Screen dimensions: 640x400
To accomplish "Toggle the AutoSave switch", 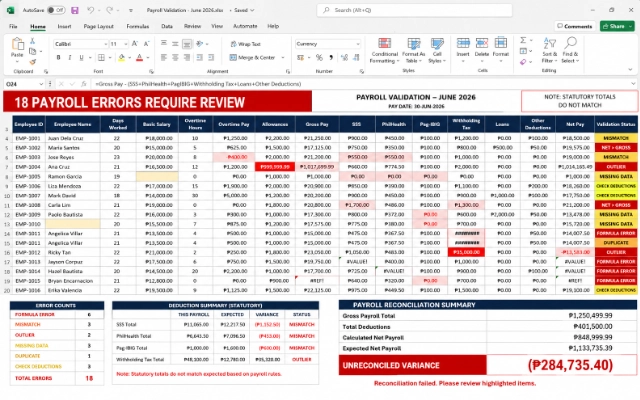I will [56, 10].
